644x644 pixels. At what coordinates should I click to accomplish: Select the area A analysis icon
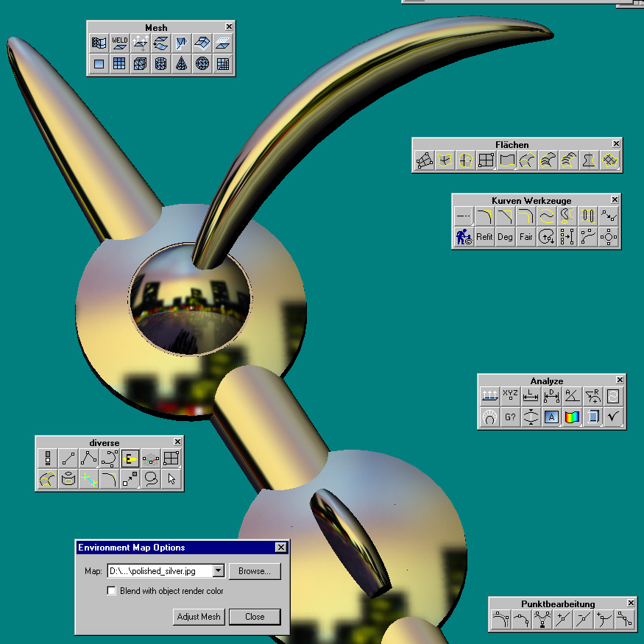coord(551,417)
